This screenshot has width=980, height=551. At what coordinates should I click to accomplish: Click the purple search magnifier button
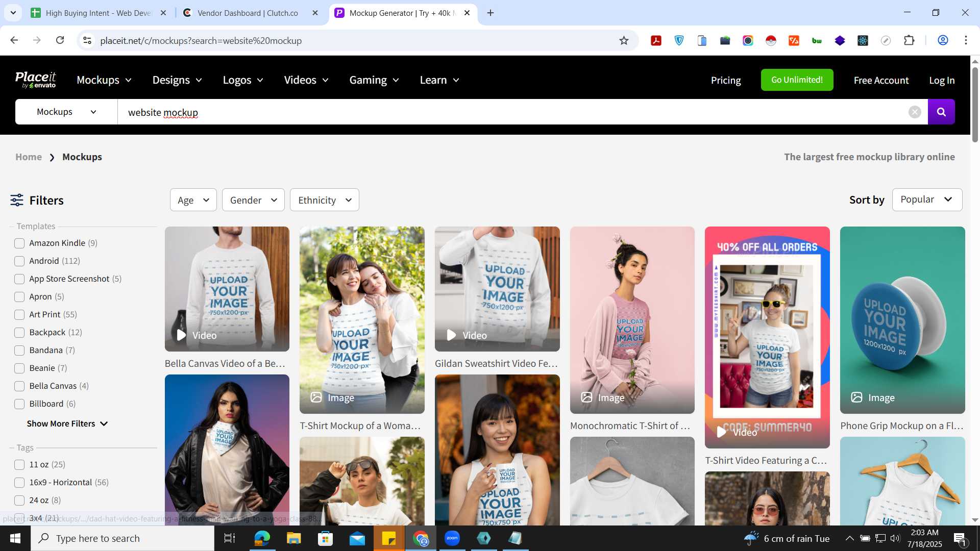[x=941, y=112]
